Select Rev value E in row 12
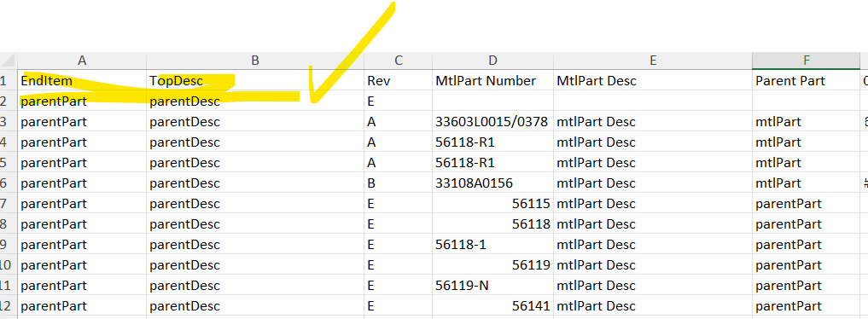Viewport: 868px width, 319px height. point(398,305)
